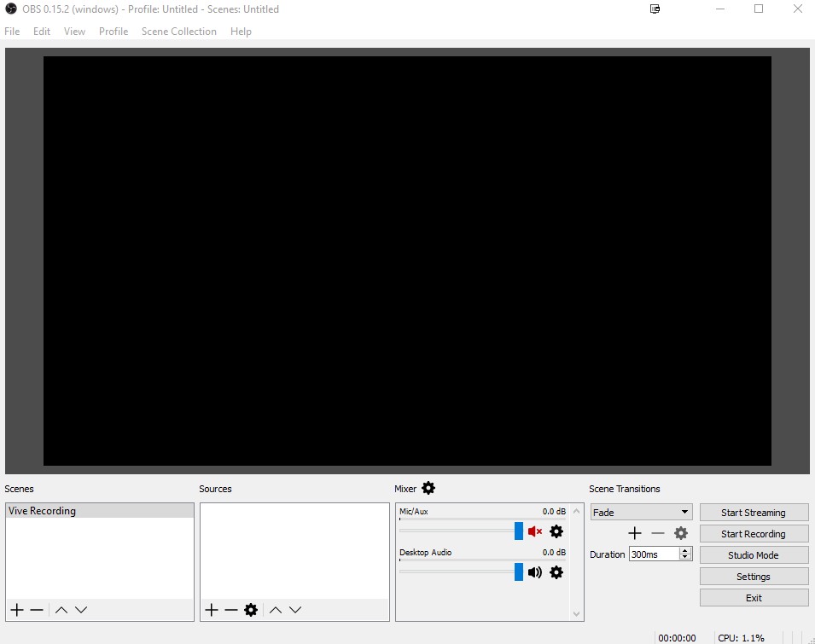The width and height of the screenshot is (815, 644).
Task: Open the Profile menu
Action: pyautogui.click(x=114, y=32)
